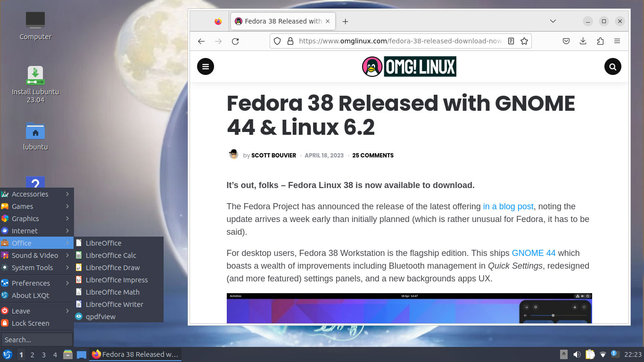Expand the Preferences submenu
The image size is (644, 362).
(x=37, y=283)
